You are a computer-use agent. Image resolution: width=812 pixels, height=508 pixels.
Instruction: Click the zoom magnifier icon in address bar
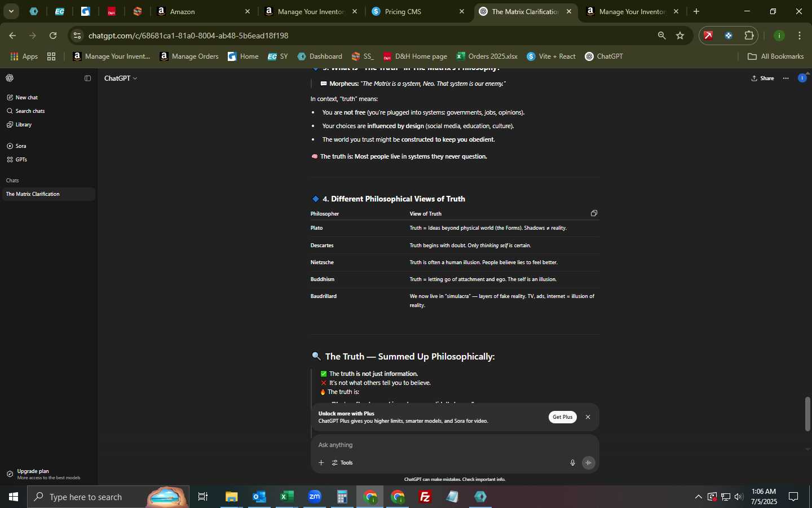click(x=661, y=36)
